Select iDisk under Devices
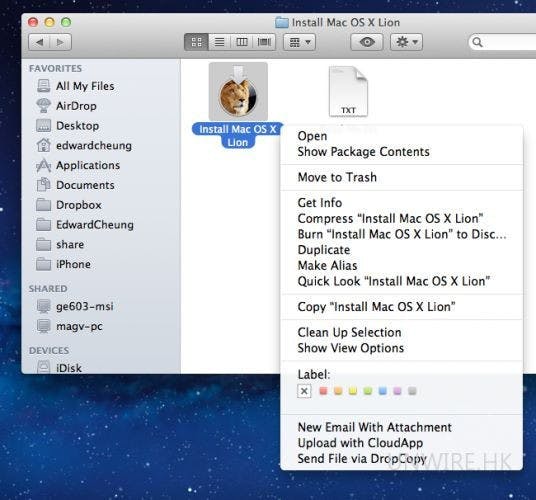The height and width of the screenshot is (500, 536). tap(59, 367)
